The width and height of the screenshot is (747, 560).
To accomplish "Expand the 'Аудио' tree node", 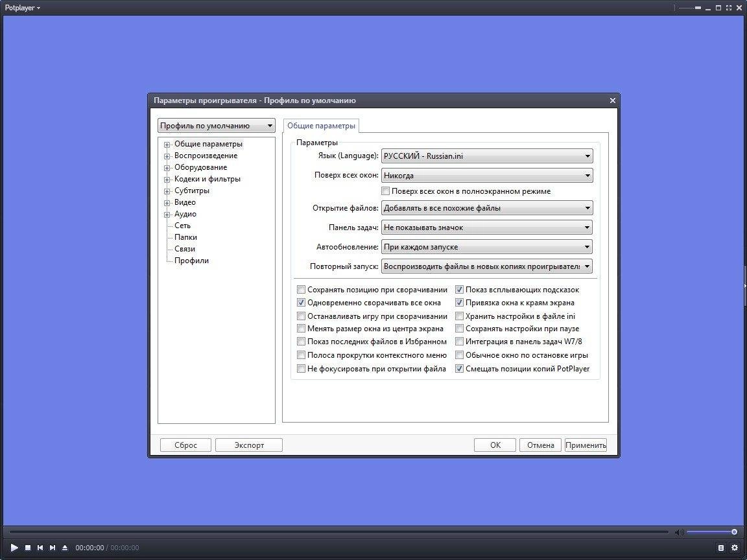I will pos(167,215).
